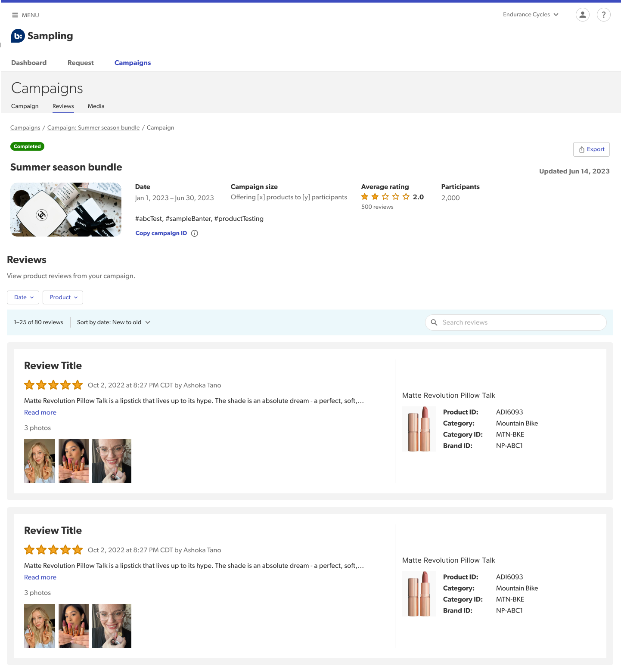
Task: Click the 3 photos label in second review
Action: point(37,593)
